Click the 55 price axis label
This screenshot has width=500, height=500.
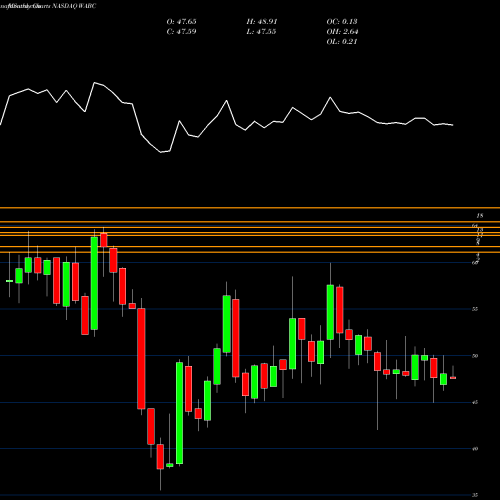pyautogui.click(x=475, y=309)
